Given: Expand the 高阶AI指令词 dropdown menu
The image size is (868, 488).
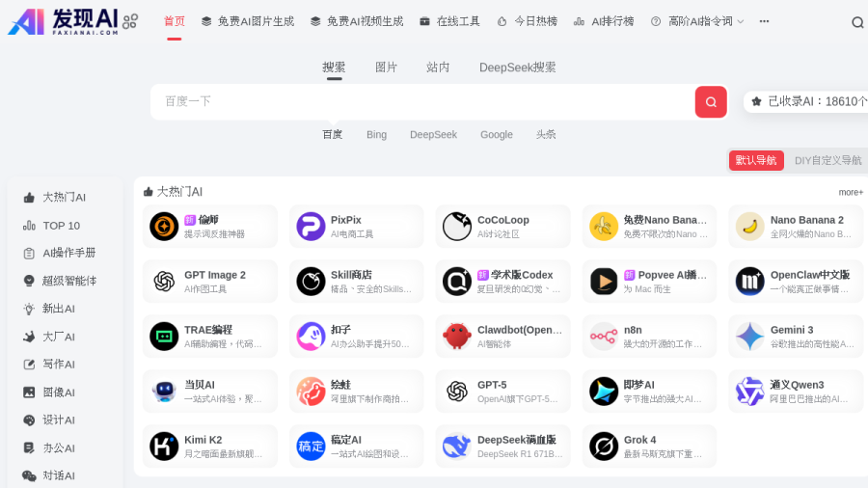Looking at the screenshot, I should tap(697, 21).
